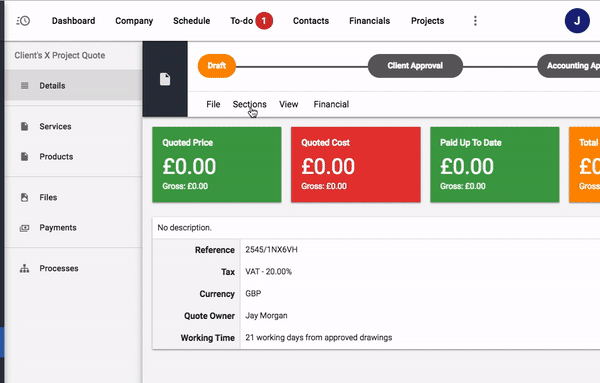Click the red Quoted Cost card
Viewport: 600px width, 383px height.
356,165
